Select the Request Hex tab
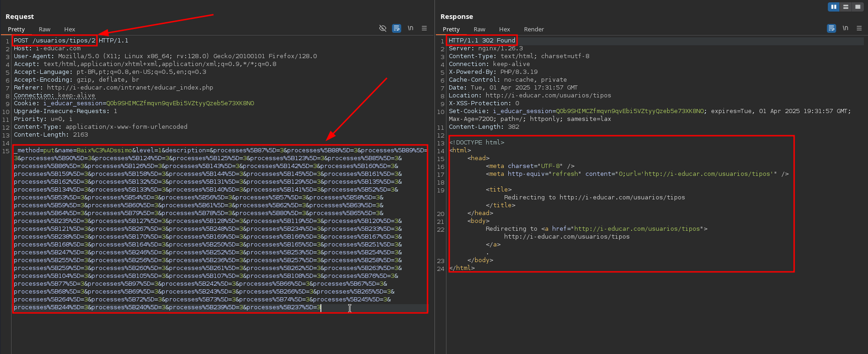The width and height of the screenshot is (868, 354). point(69,29)
